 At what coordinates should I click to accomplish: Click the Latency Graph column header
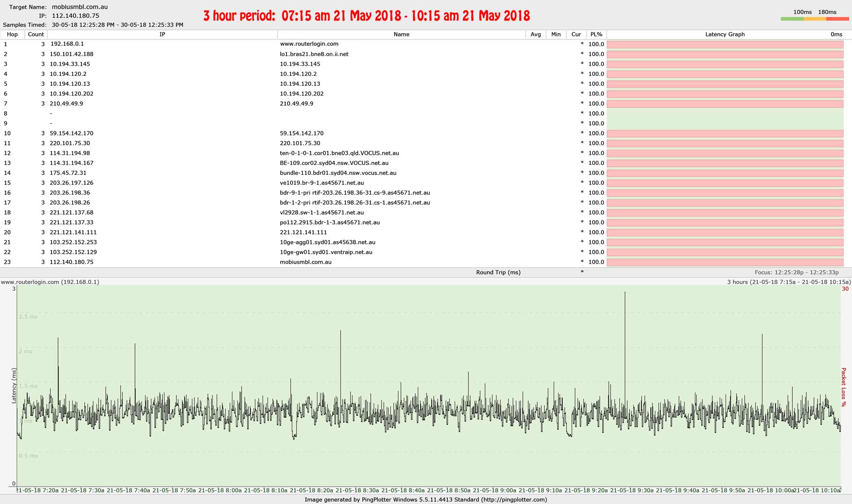(x=725, y=35)
